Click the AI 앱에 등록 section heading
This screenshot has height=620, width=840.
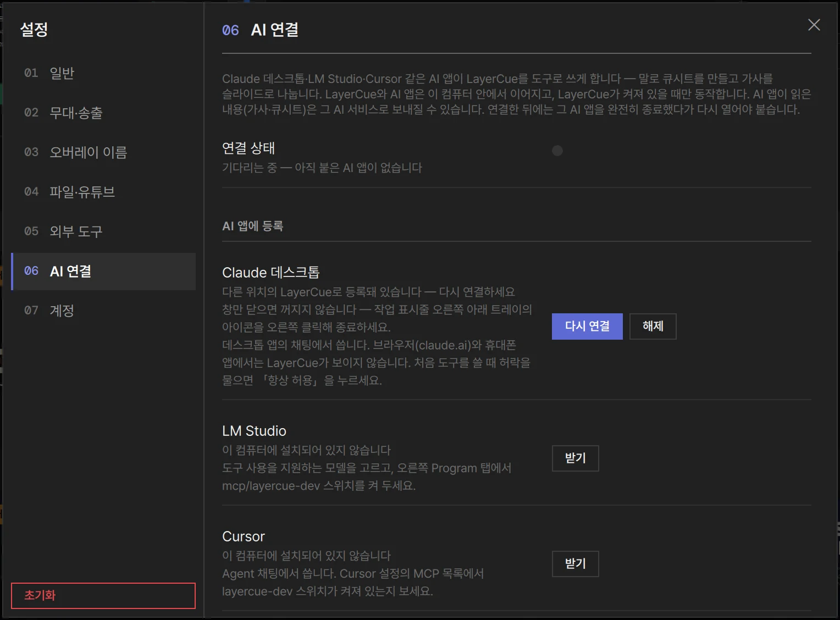[x=253, y=226]
